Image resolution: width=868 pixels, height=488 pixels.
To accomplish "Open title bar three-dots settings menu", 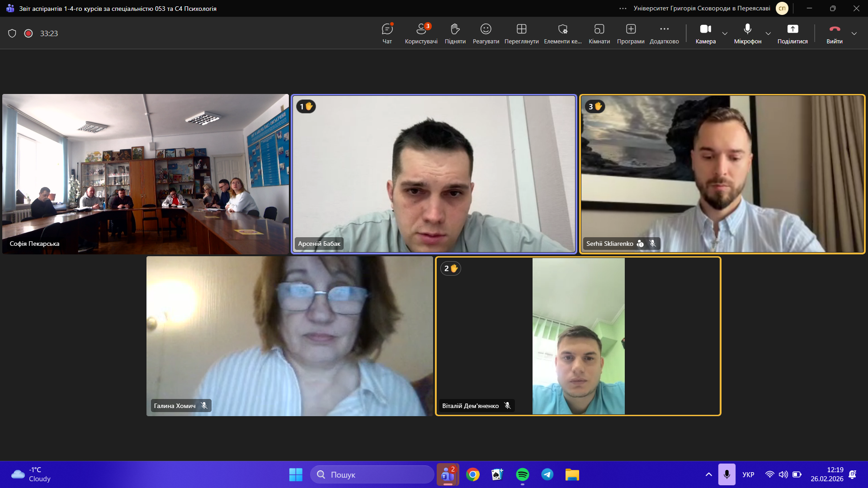I will tap(623, 8).
